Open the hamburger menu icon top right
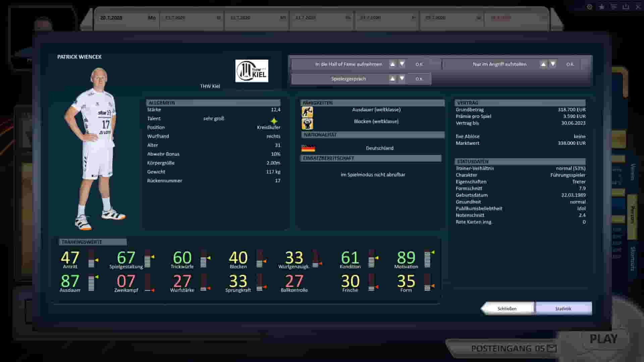 click(x=613, y=7)
